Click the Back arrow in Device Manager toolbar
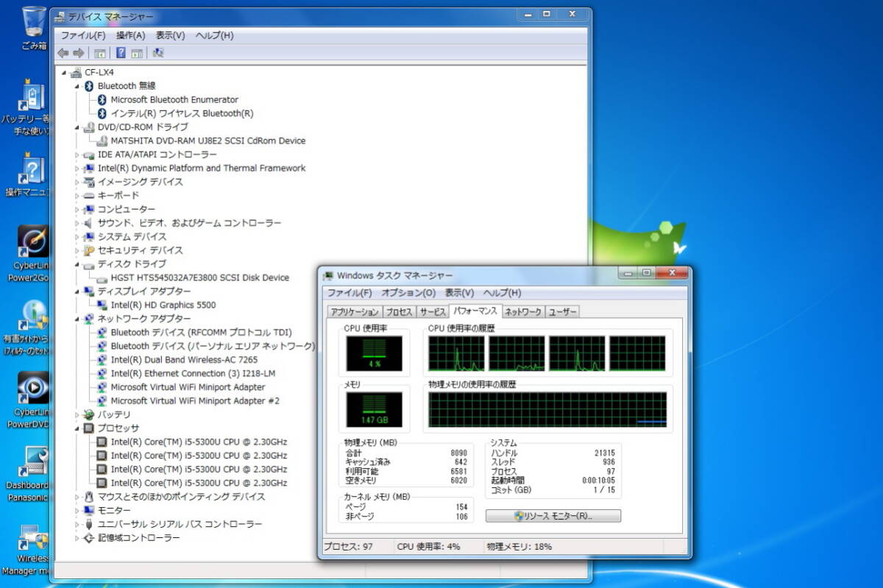This screenshot has width=883, height=588. (x=63, y=53)
